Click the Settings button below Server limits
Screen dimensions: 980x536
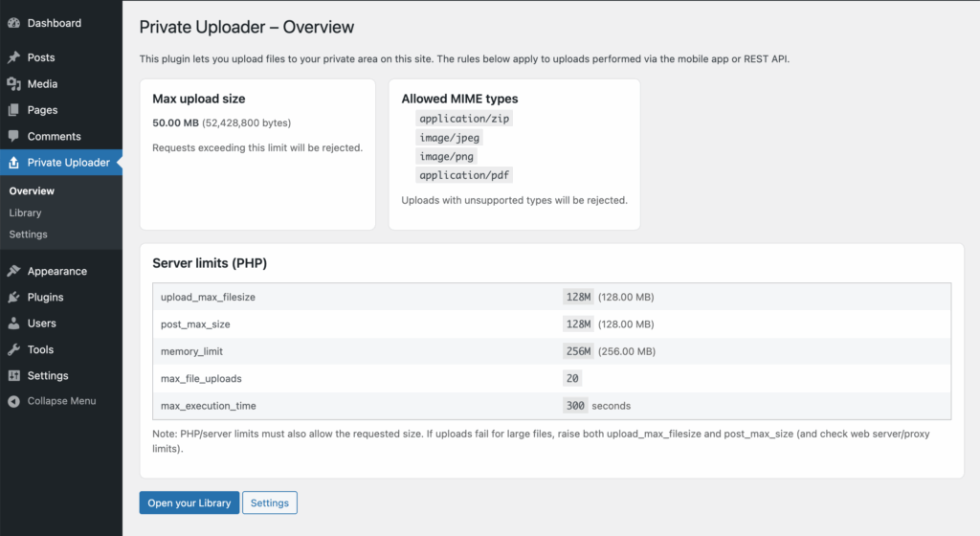click(x=270, y=502)
